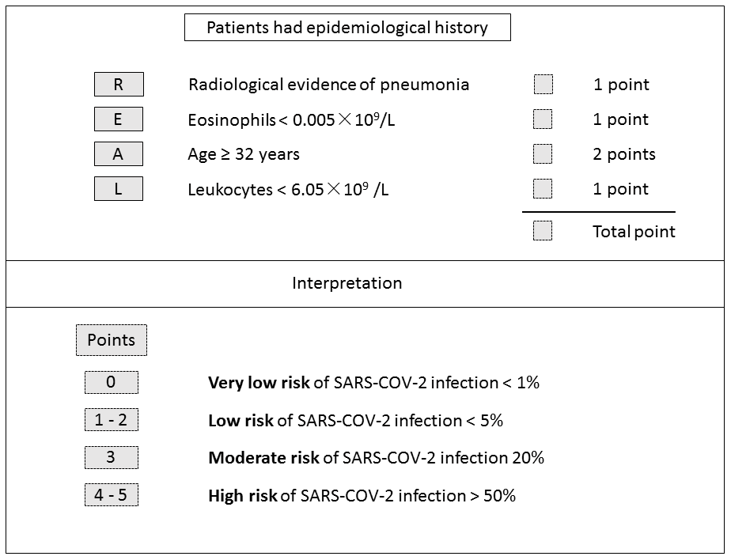Viewport: 731px width, 560px height.
Task: Click the Patients had epidemiological history title
Action: pyautogui.click(x=347, y=28)
